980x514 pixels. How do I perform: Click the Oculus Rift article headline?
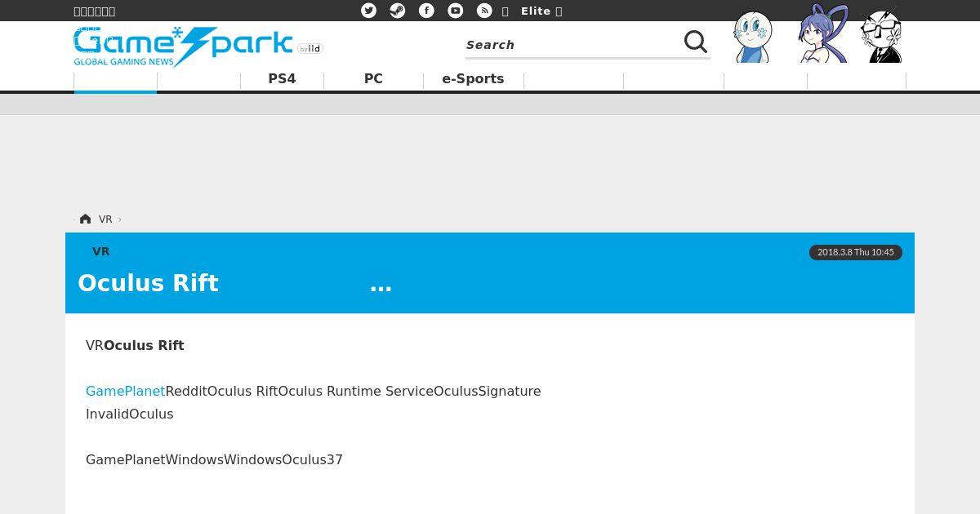(235, 283)
